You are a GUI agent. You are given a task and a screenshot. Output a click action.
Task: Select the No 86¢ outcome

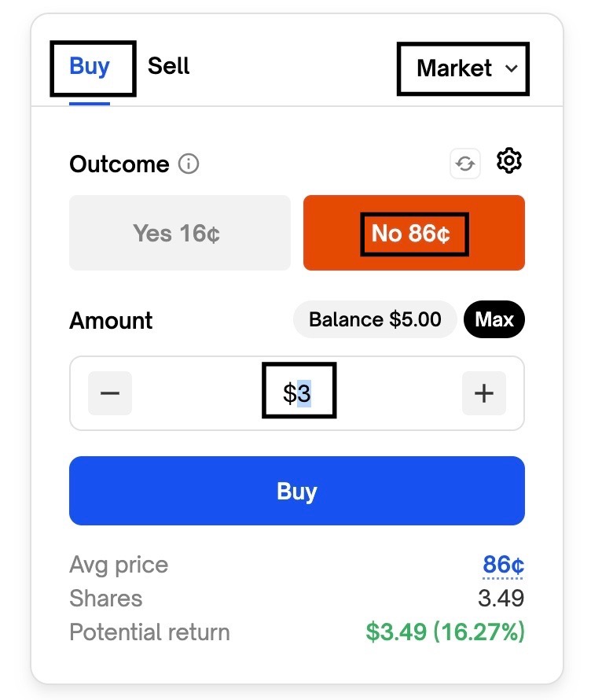pyautogui.click(x=413, y=233)
